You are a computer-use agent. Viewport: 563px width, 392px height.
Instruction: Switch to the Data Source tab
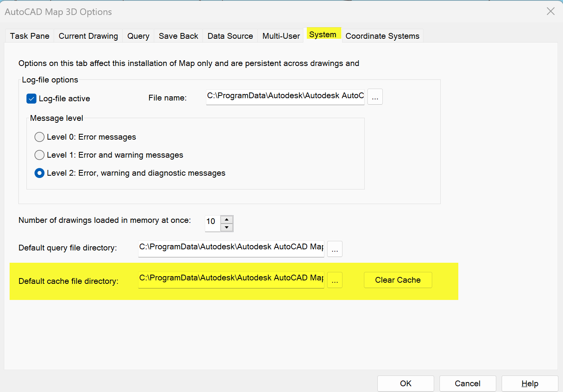230,36
